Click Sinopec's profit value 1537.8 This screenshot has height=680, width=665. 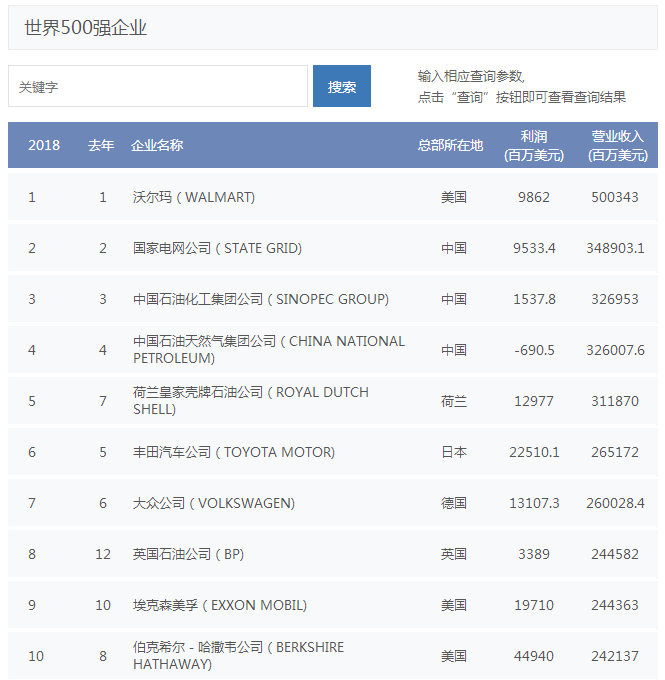coord(534,299)
